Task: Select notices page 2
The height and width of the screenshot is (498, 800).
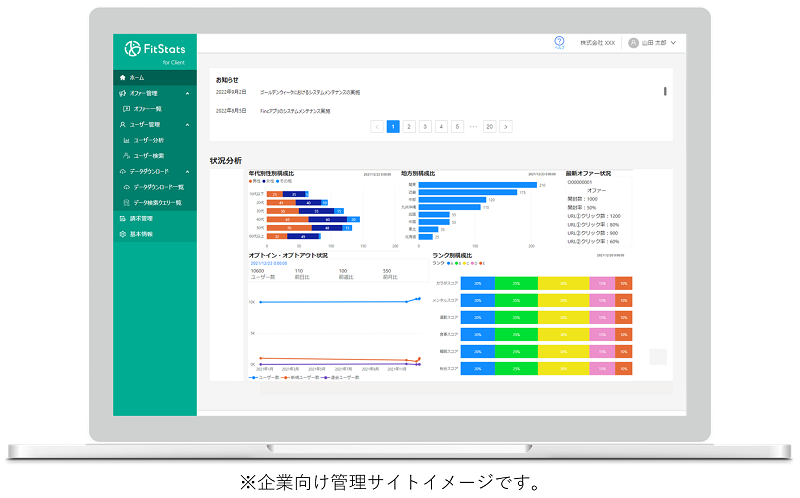Action: (409, 127)
